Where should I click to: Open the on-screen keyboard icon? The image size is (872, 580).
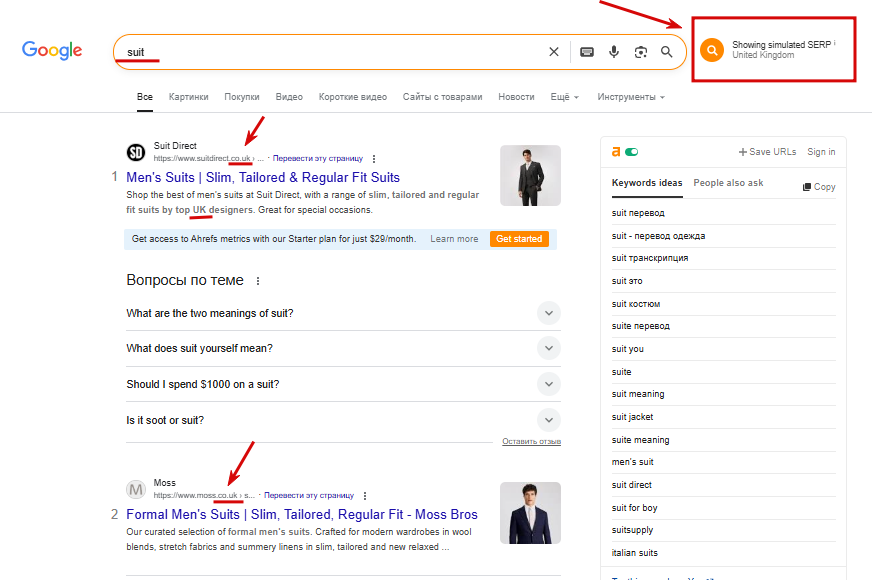(587, 52)
